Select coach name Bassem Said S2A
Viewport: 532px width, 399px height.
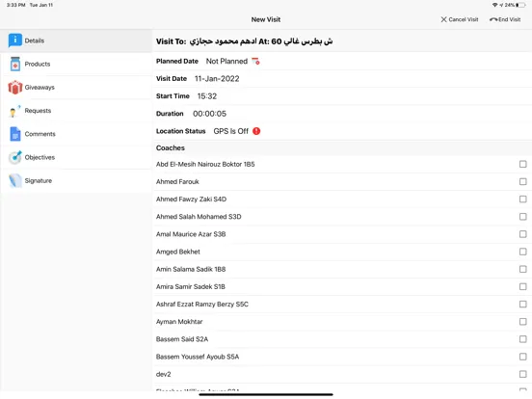[x=182, y=339]
